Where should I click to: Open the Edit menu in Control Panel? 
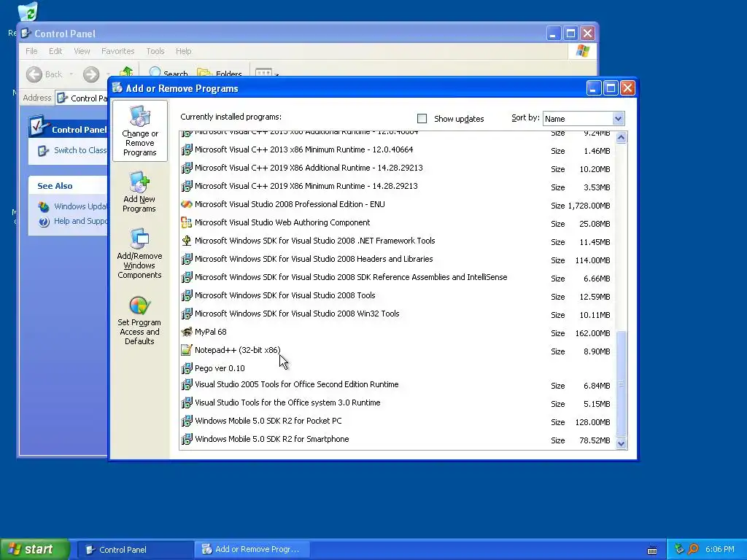pyautogui.click(x=55, y=51)
